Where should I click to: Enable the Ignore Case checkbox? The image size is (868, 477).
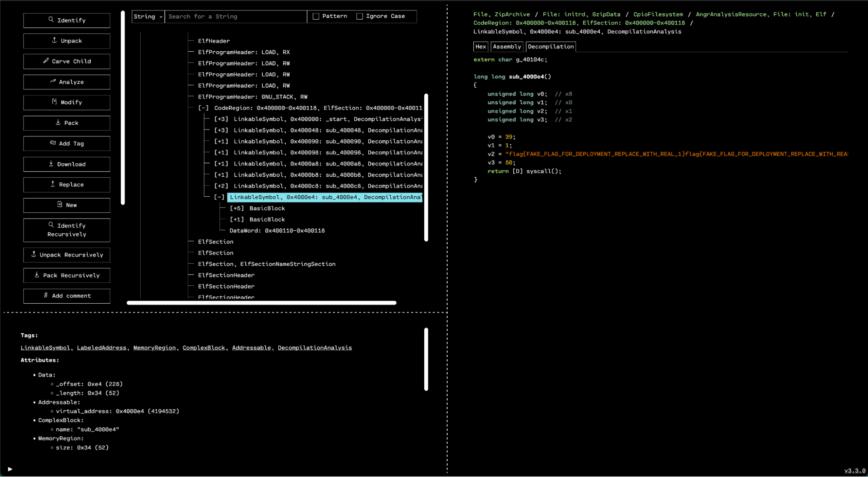(360, 16)
